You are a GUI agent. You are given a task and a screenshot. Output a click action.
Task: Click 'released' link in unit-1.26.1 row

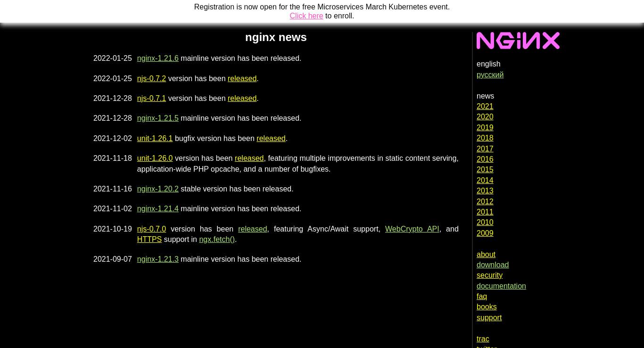[271, 138]
